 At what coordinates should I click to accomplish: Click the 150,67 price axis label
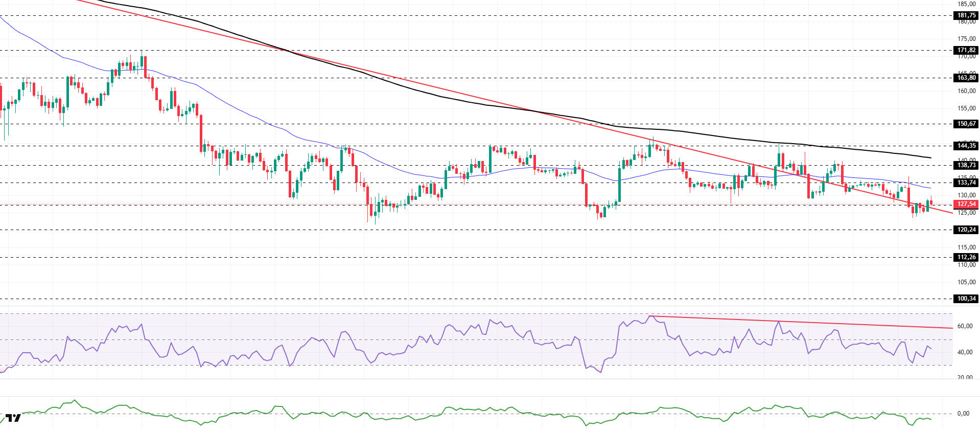tap(966, 124)
